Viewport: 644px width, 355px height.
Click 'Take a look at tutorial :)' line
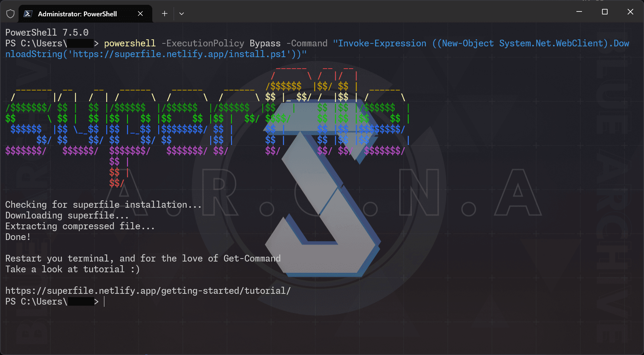72,269
